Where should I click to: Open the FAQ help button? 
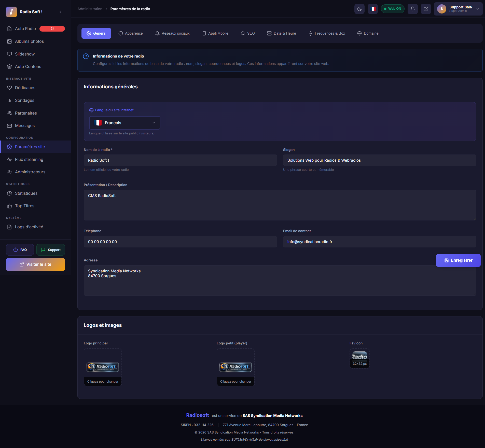coord(20,250)
